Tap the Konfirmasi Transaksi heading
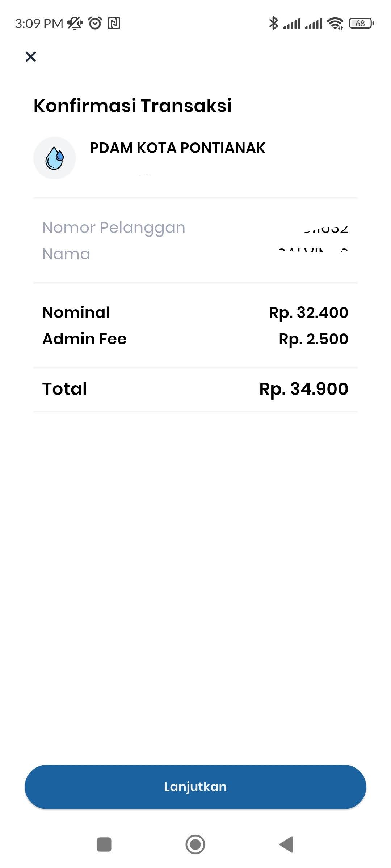The height and width of the screenshot is (868, 391). (133, 106)
